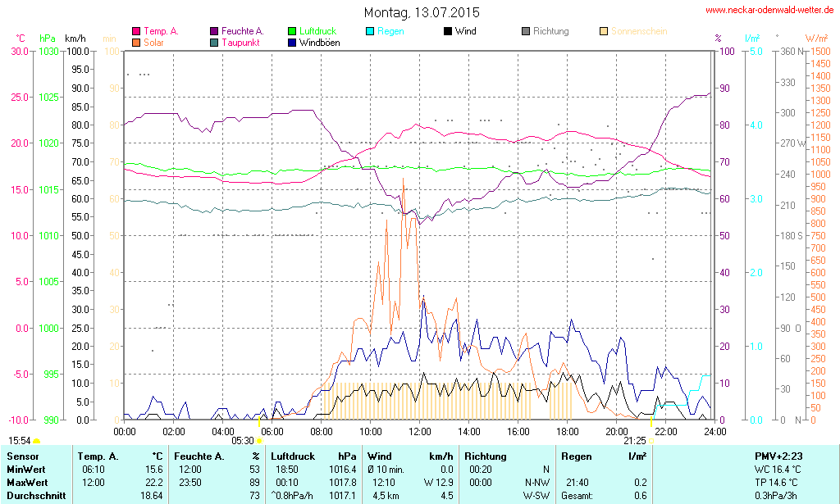Click the sun icon beside 05:30
This screenshot has height=504, width=840.
[260, 441]
